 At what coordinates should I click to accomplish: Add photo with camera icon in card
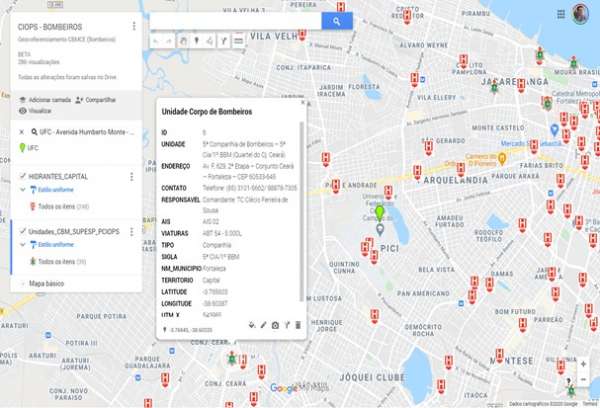(x=275, y=325)
